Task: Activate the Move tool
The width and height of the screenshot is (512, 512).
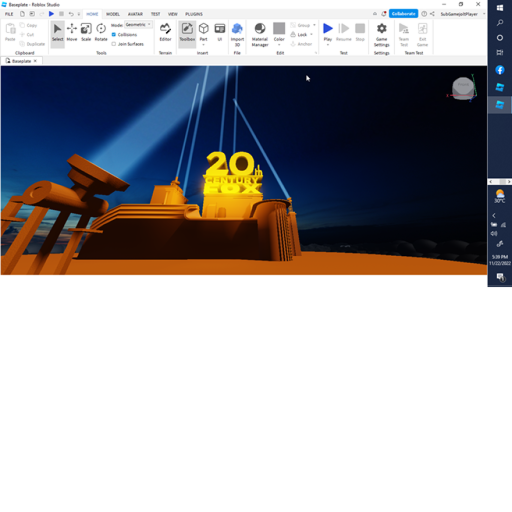Action: click(x=72, y=33)
